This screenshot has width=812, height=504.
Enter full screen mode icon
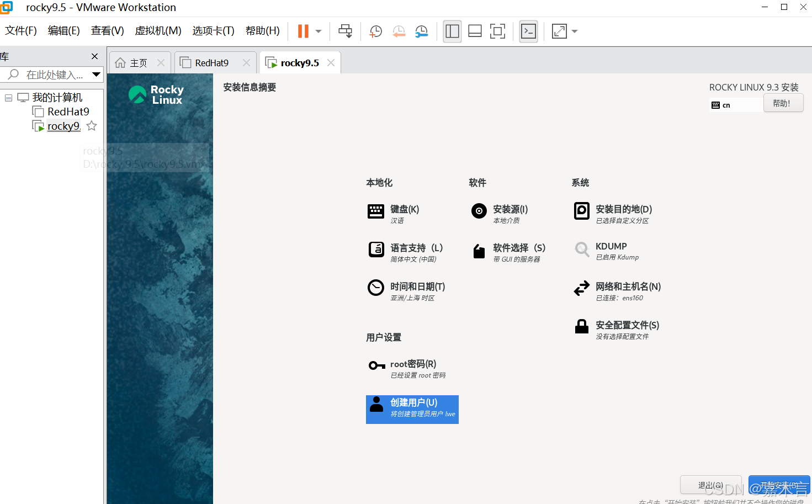tap(497, 31)
